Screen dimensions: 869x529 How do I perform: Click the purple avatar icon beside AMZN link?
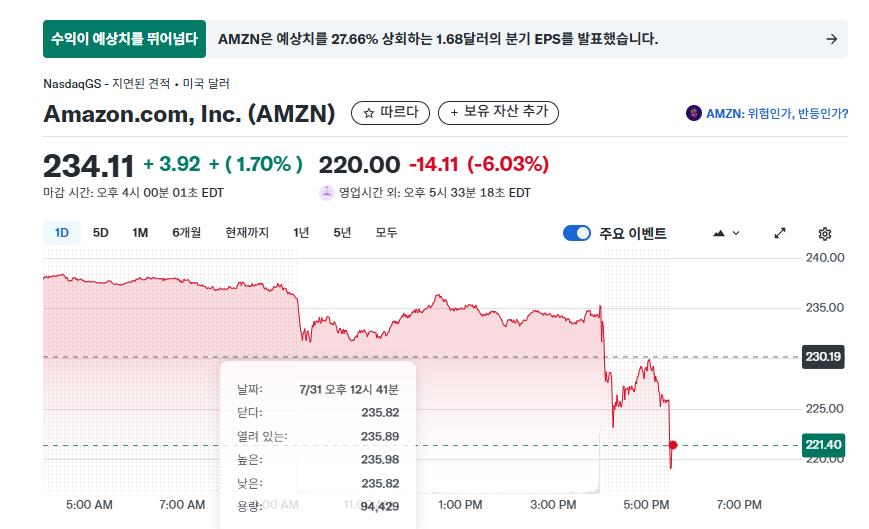click(x=693, y=113)
